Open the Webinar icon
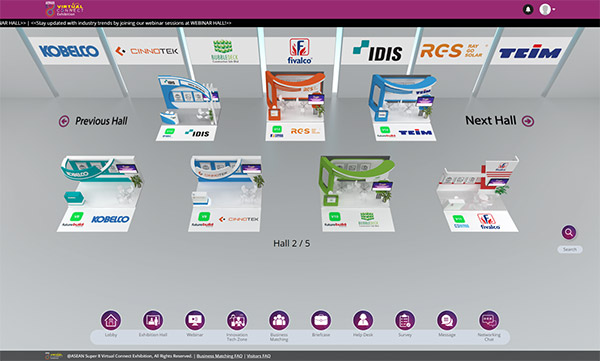Screen dimensions: 600x361 click(195, 320)
